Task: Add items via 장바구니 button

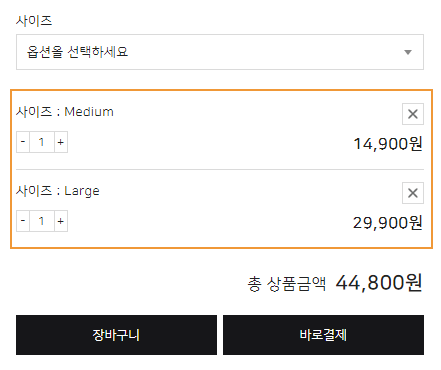Action: (x=116, y=335)
